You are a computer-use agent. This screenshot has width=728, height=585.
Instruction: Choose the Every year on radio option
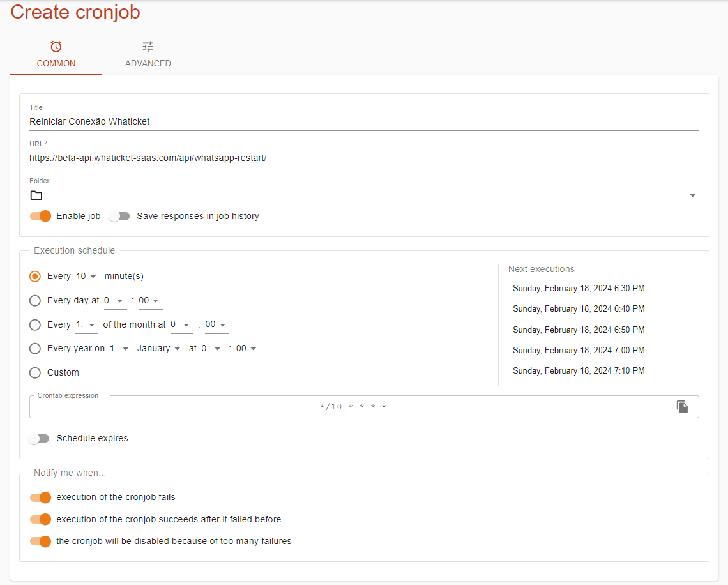(35, 349)
